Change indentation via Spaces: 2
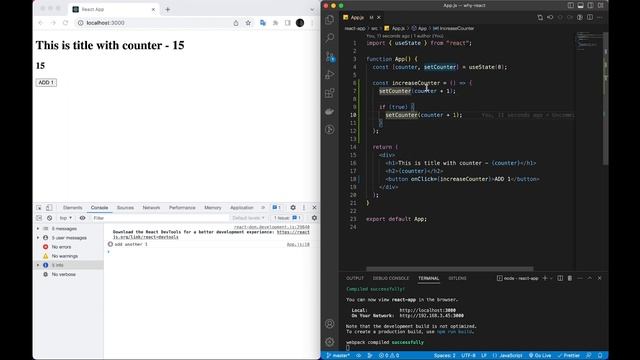Image resolution: width=640 pixels, height=360 pixels. (x=444, y=356)
